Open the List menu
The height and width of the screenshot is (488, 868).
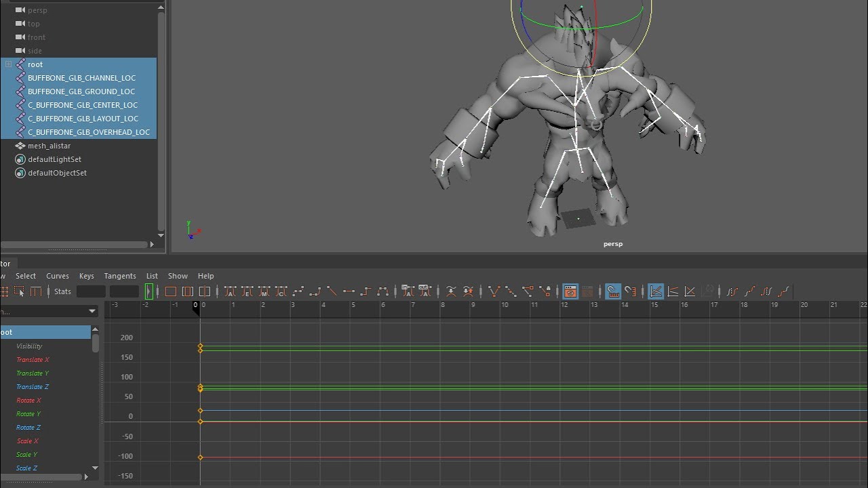click(x=152, y=276)
